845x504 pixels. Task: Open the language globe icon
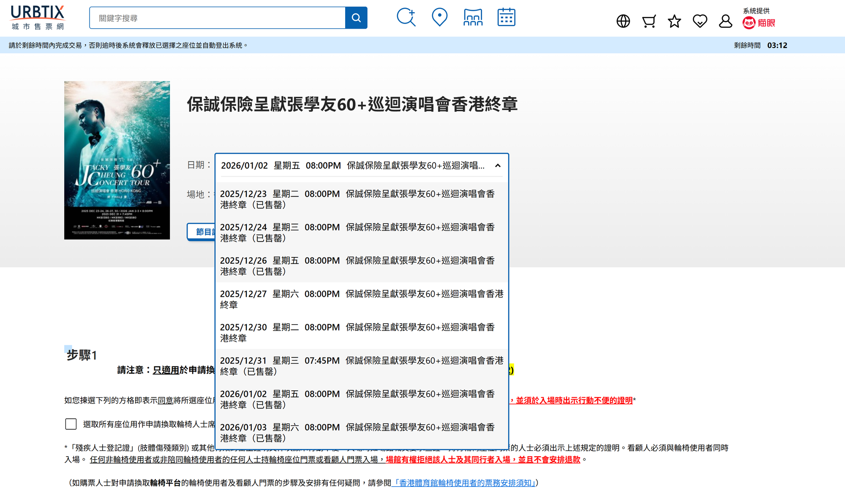(x=623, y=21)
